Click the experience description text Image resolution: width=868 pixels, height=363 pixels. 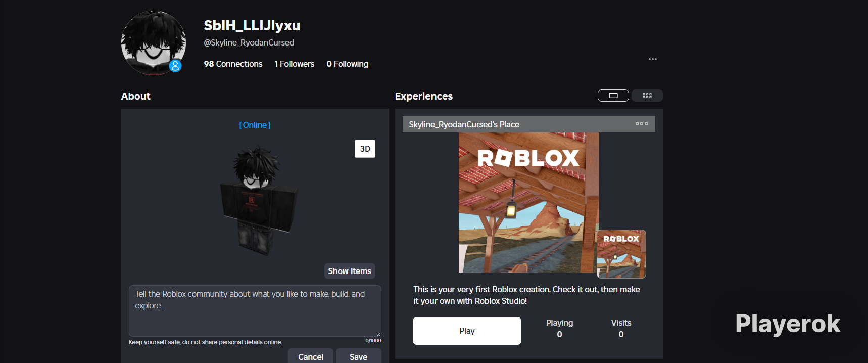click(x=526, y=295)
